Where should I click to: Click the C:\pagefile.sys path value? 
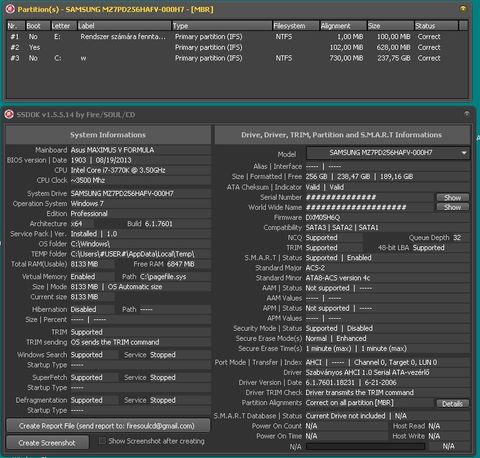click(x=163, y=277)
